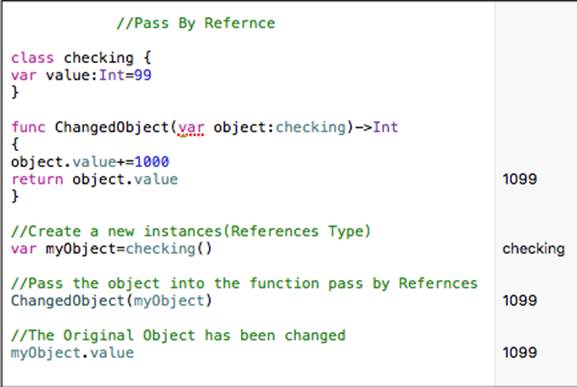Click the 'object.value+=1000' line

click(x=90, y=162)
